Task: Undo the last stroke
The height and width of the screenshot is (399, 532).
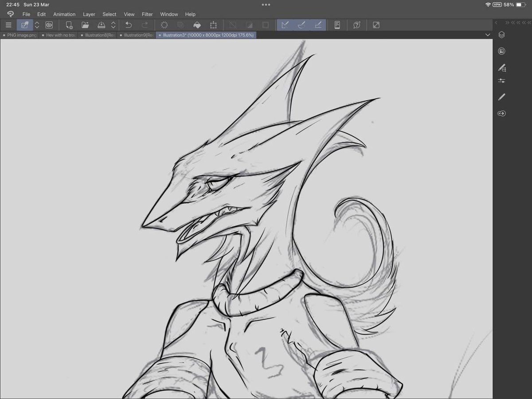Action: pyautogui.click(x=129, y=25)
